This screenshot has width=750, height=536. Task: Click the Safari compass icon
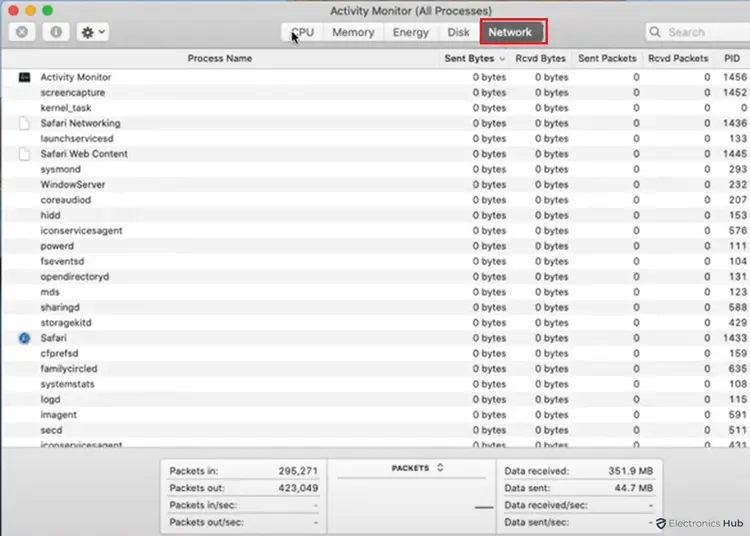(24, 338)
